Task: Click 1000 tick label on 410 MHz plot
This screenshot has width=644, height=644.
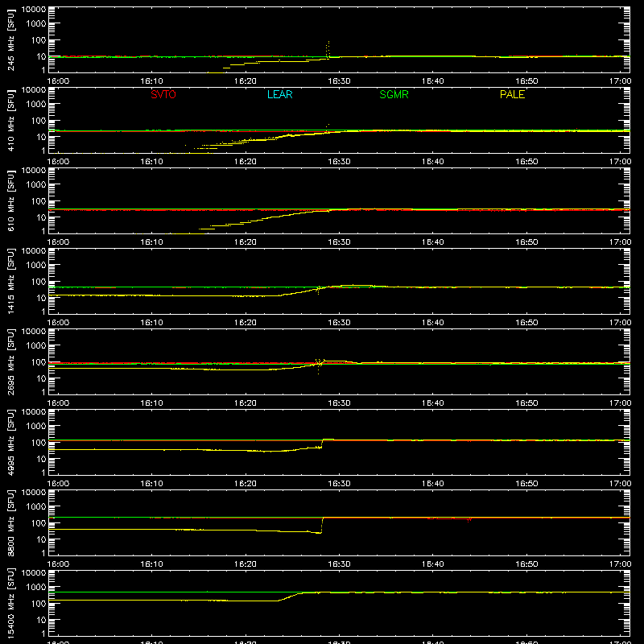Action: (36, 104)
